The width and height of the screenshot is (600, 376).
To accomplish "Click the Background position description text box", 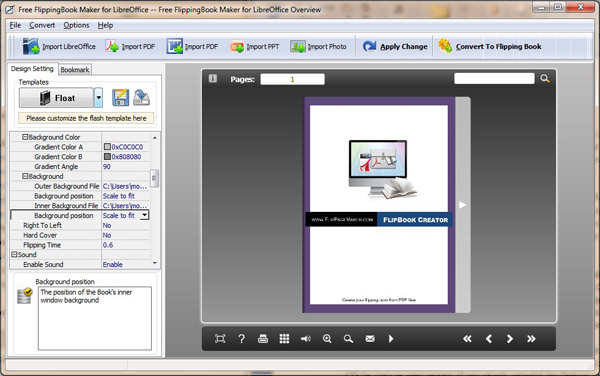I will 95,318.
